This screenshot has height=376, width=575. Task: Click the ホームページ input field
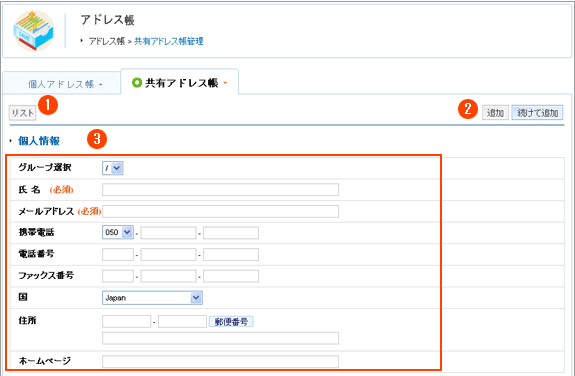click(x=220, y=361)
